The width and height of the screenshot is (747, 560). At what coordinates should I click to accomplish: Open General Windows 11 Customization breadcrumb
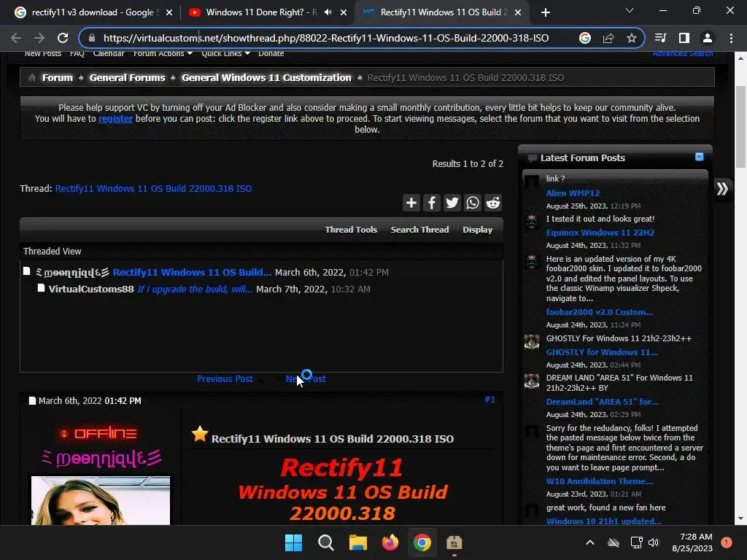pyautogui.click(x=266, y=77)
